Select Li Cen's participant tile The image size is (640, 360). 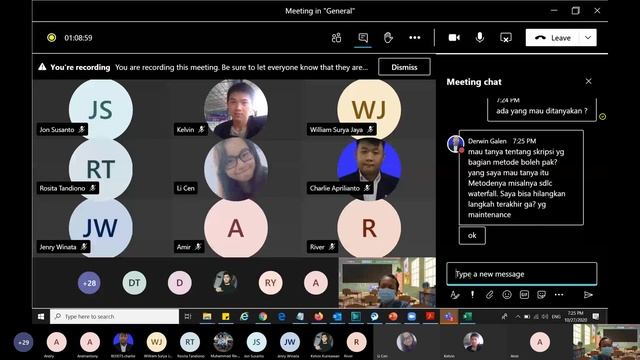tap(236, 168)
